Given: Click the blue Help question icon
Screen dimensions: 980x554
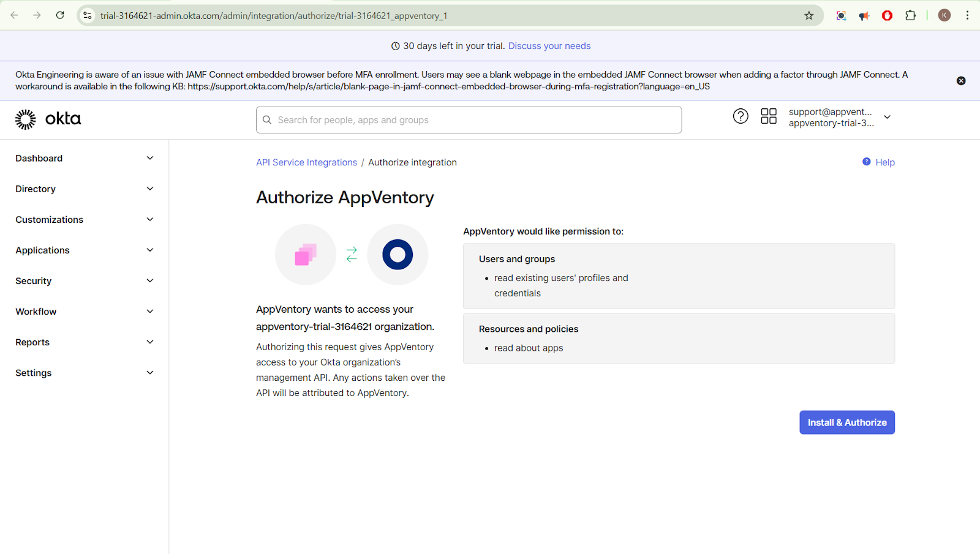Looking at the screenshot, I should click(867, 162).
